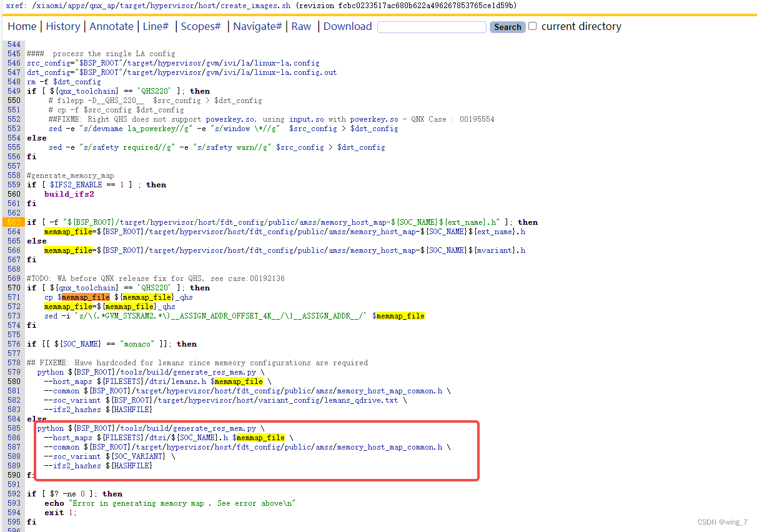Open the History view
Screen dimensions: 757x532
pyautogui.click(x=63, y=26)
